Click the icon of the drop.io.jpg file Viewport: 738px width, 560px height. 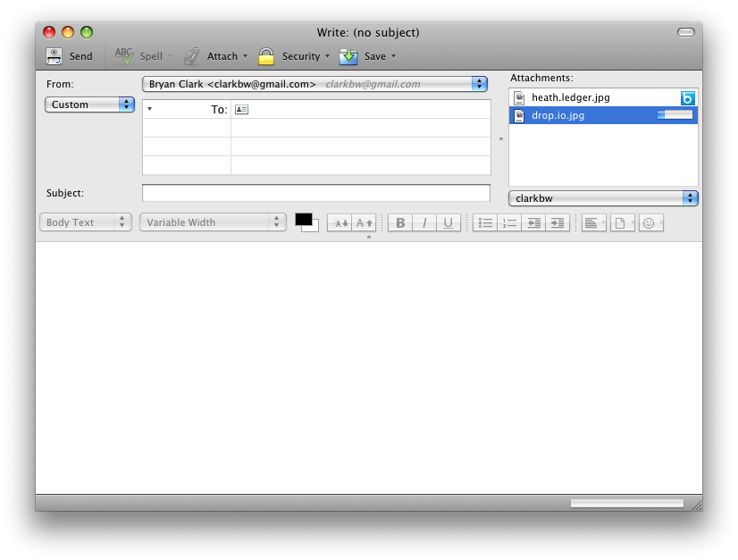point(519,116)
